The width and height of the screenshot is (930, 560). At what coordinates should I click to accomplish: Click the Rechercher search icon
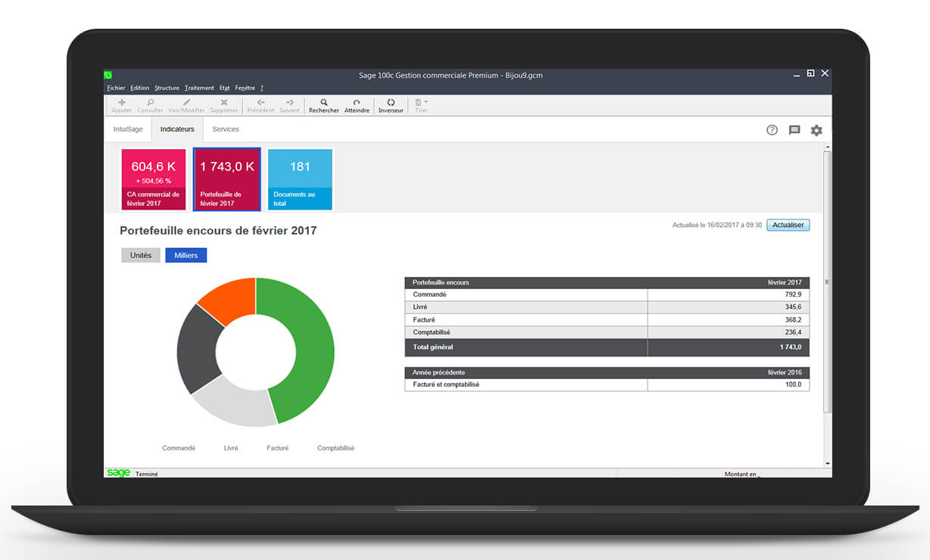click(x=324, y=102)
